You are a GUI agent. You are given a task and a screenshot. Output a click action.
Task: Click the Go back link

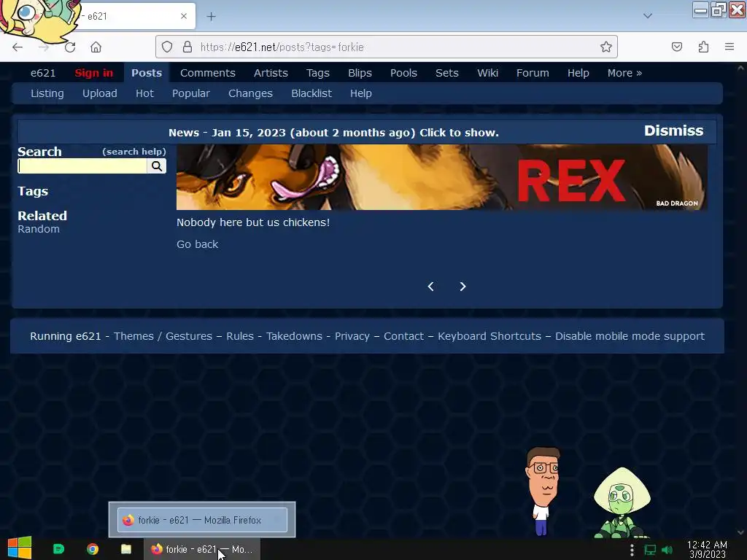[197, 244]
